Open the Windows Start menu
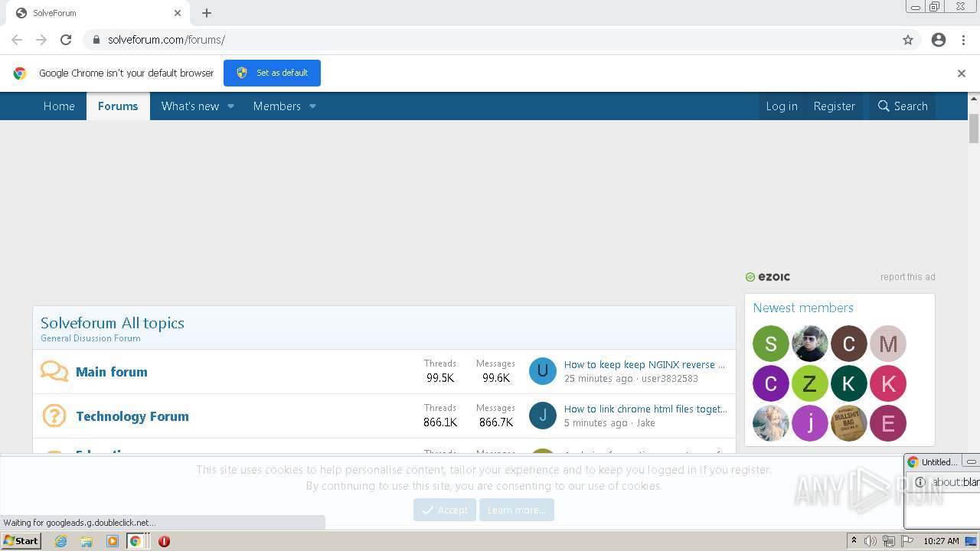 (x=21, y=541)
